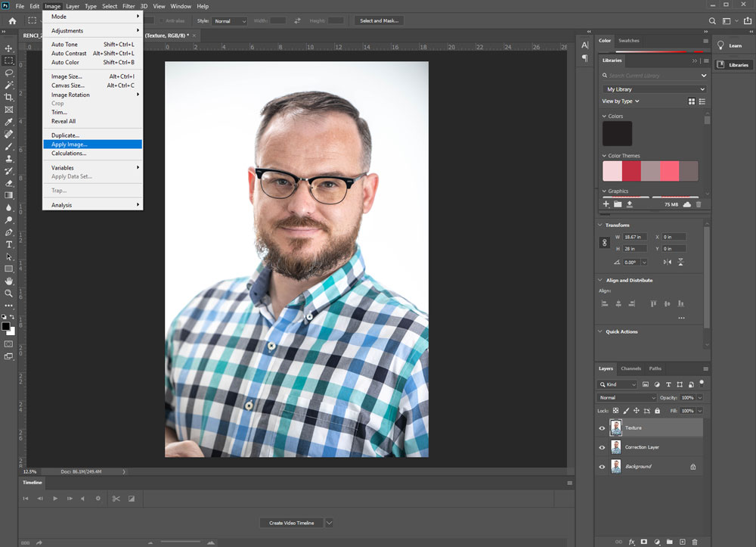
Task: Click the Create Video Timeline button
Action: 291,523
